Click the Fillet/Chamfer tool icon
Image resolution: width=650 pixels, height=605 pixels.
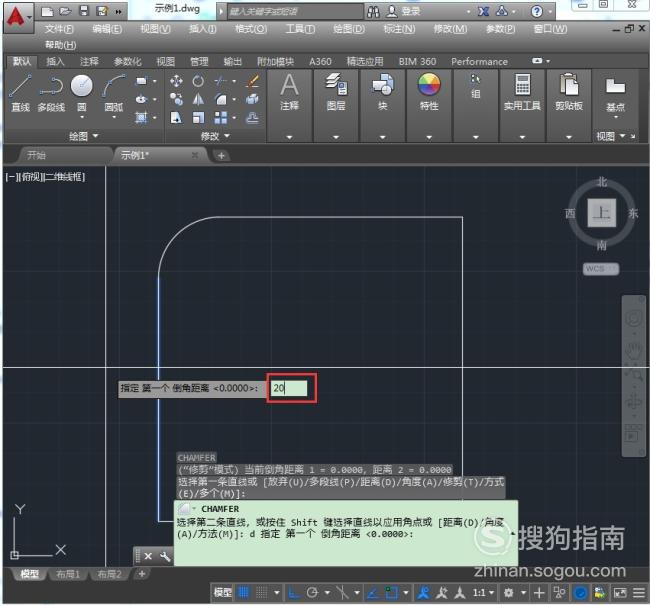point(221,100)
